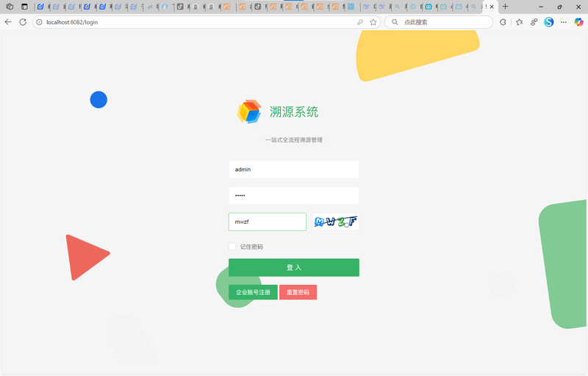Focus the password field
The width and height of the screenshot is (588, 376).
pyautogui.click(x=294, y=196)
